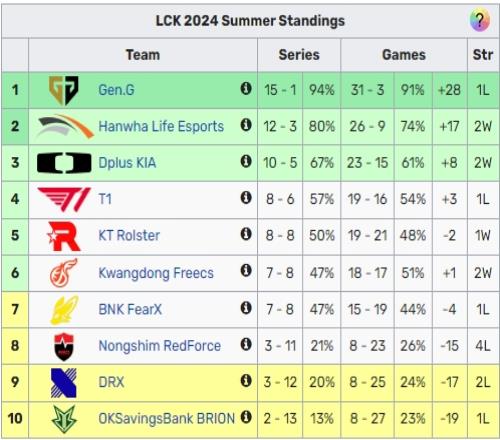Click the Series column header
500x440 pixels.
(299, 55)
